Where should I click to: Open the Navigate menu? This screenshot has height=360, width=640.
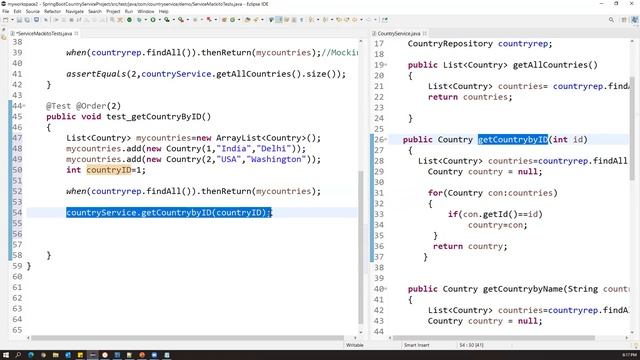click(75, 11)
